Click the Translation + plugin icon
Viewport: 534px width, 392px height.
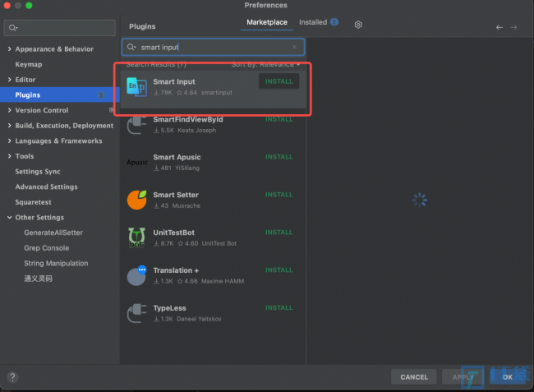tap(136, 275)
